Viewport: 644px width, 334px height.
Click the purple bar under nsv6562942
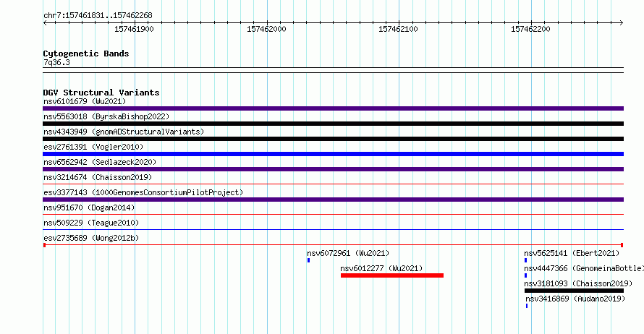[x=333, y=169]
